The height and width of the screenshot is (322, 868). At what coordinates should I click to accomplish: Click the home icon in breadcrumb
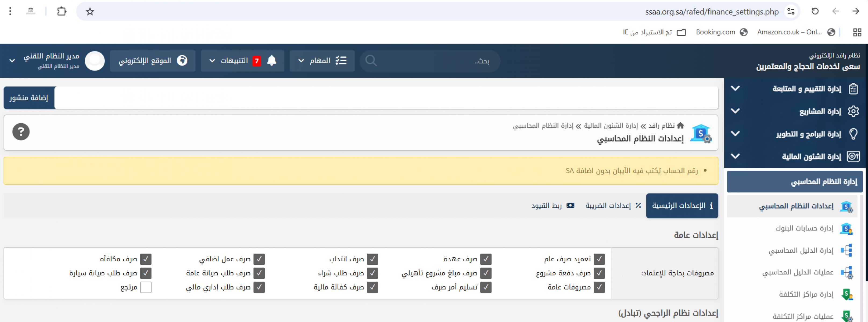(680, 126)
